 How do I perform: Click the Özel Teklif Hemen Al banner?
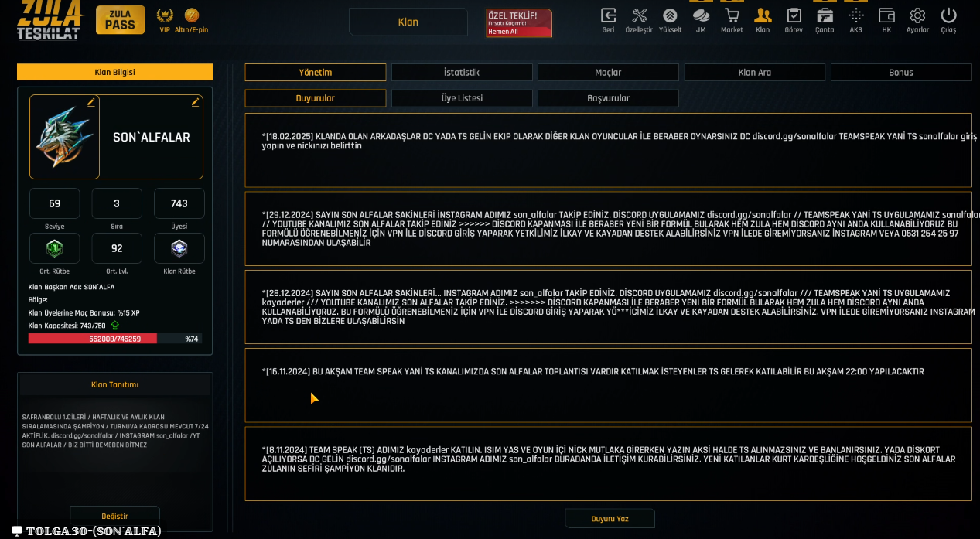518,23
